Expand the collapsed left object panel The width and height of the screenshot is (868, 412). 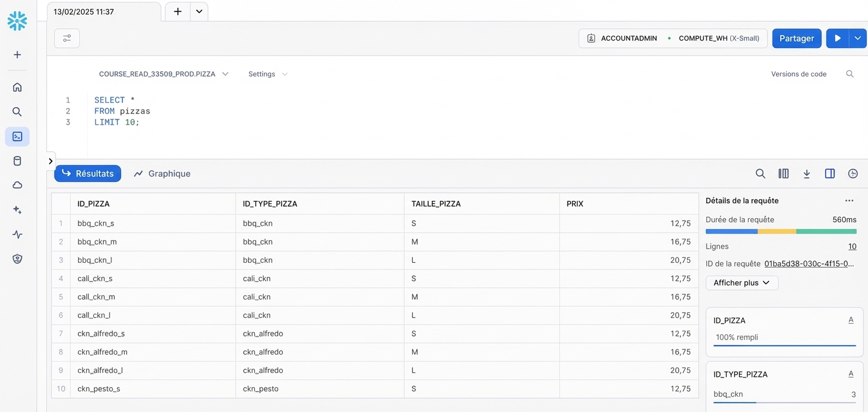(x=51, y=161)
